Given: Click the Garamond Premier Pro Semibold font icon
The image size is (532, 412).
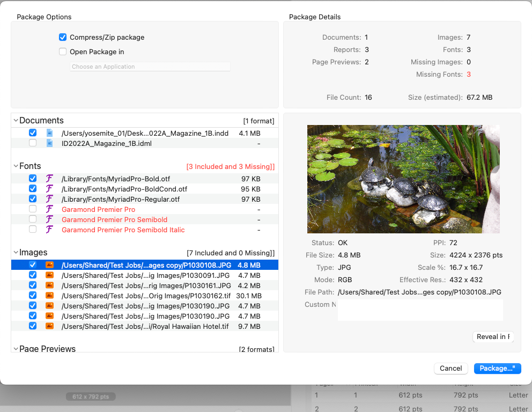Looking at the screenshot, I should 49,219.
